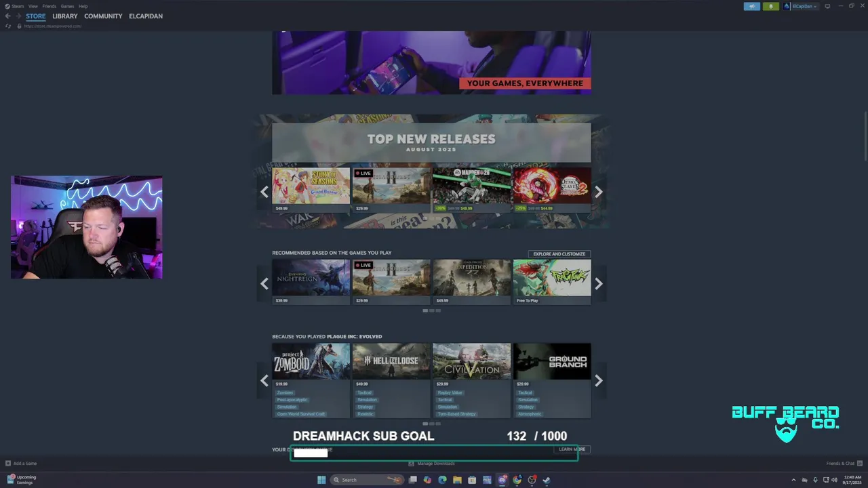Open Expedition 33 game thumbnail

[471, 278]
